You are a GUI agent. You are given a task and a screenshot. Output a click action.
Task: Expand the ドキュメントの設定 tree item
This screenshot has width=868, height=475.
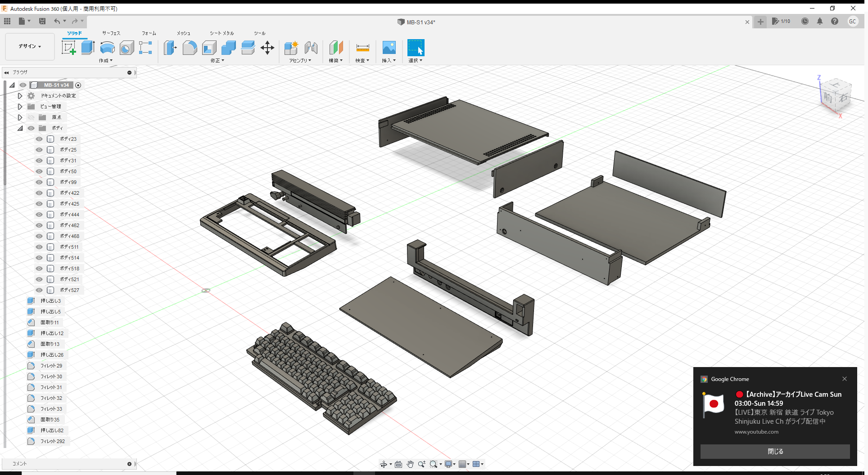20,95
